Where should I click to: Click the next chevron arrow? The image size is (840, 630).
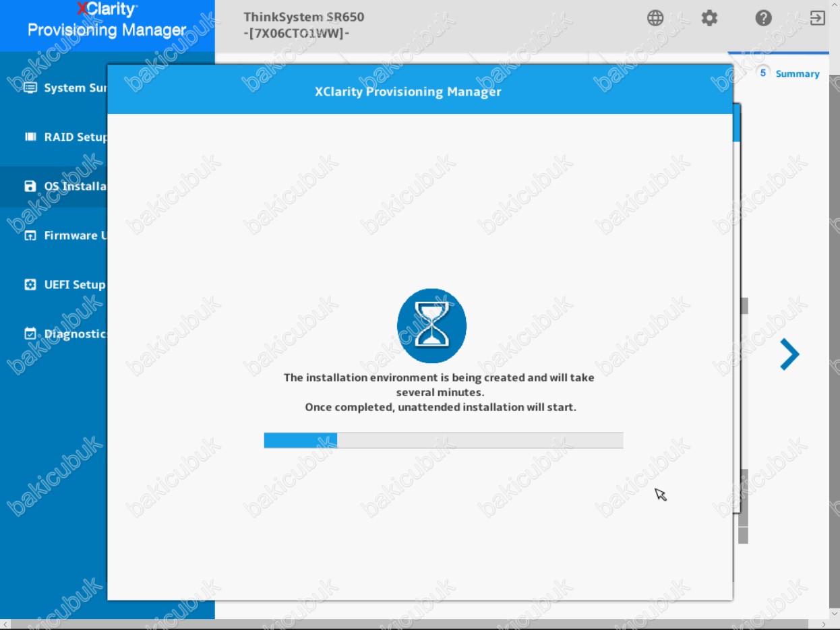tap(789, 354)
